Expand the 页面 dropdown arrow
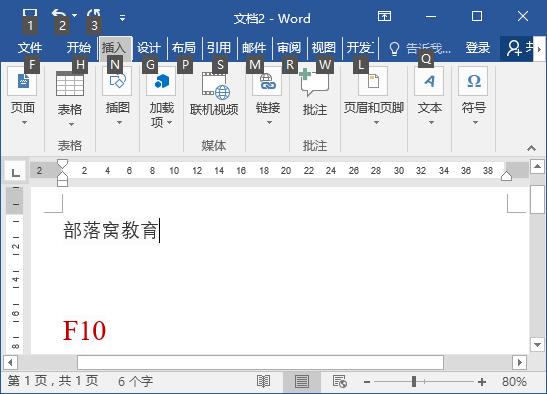The height and width of the screenshot is (394, 547). pyautogui.click(x=24, y=122)
